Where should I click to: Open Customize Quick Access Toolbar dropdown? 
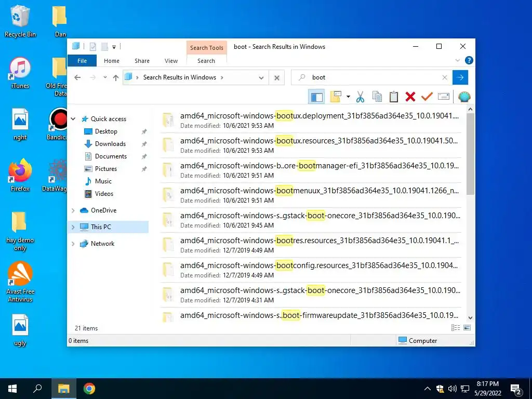pos(114,47)
